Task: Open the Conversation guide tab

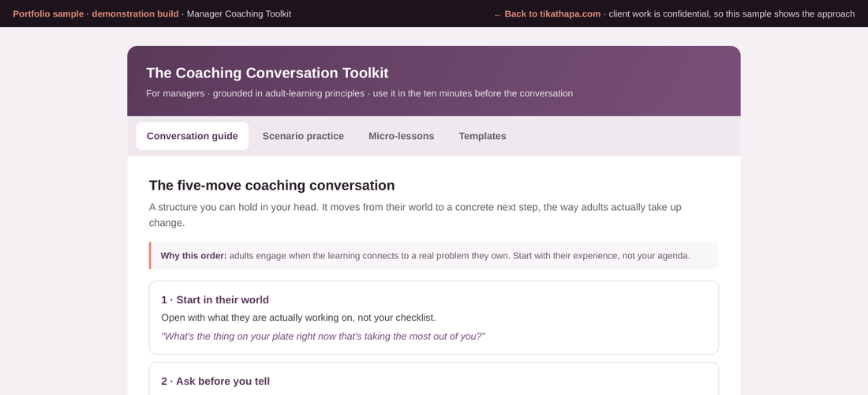Action: [x=192, y=137]
